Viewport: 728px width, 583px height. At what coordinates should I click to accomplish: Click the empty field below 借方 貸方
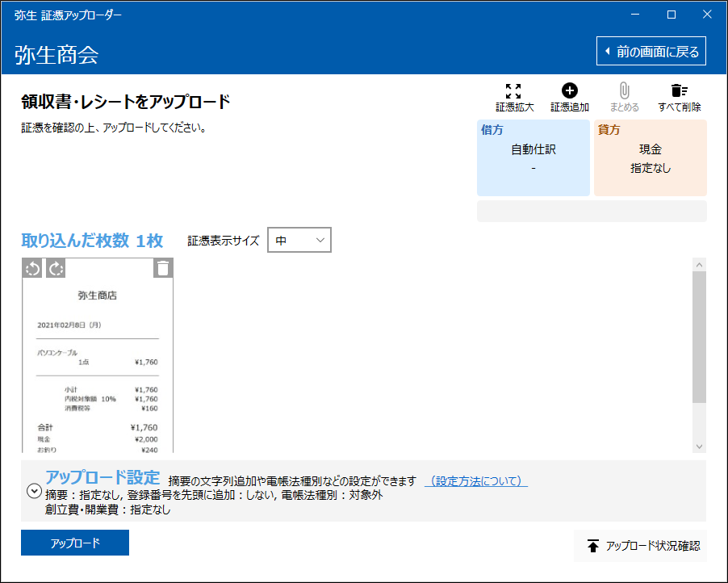click(592, 212)
